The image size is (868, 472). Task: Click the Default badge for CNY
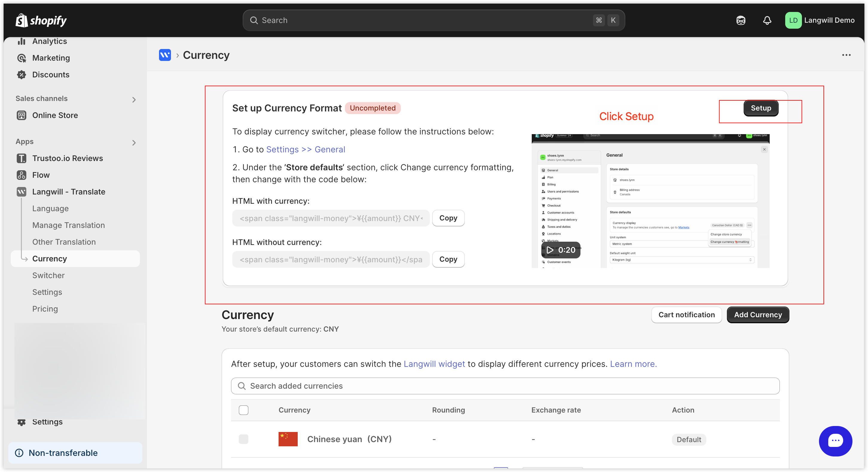pyautogui.click(x=689, y=439)
